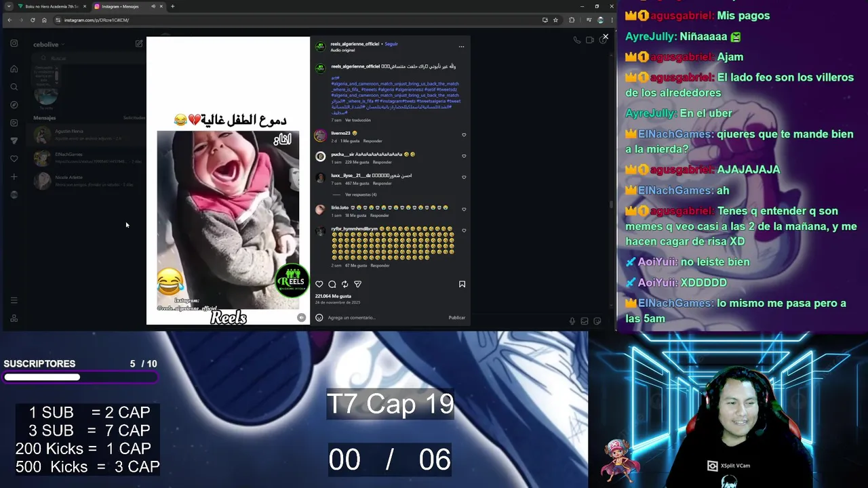Click the Chrome home button
868x488 pixels.
coord(44,20)
